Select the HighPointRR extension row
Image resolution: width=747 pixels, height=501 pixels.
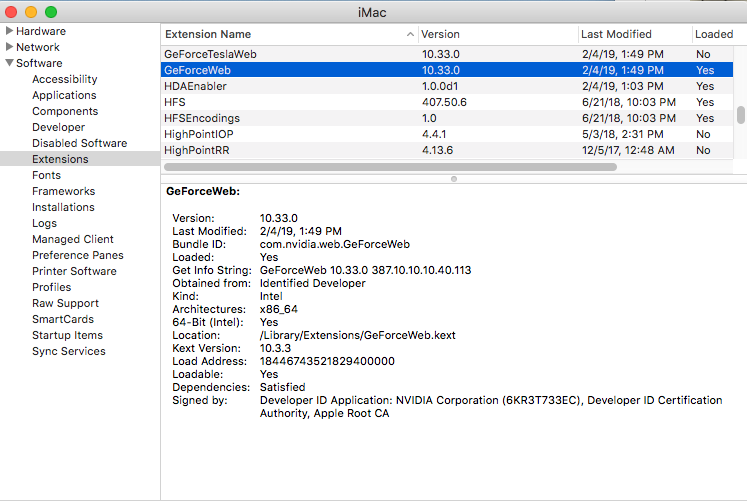pos(447,150)
